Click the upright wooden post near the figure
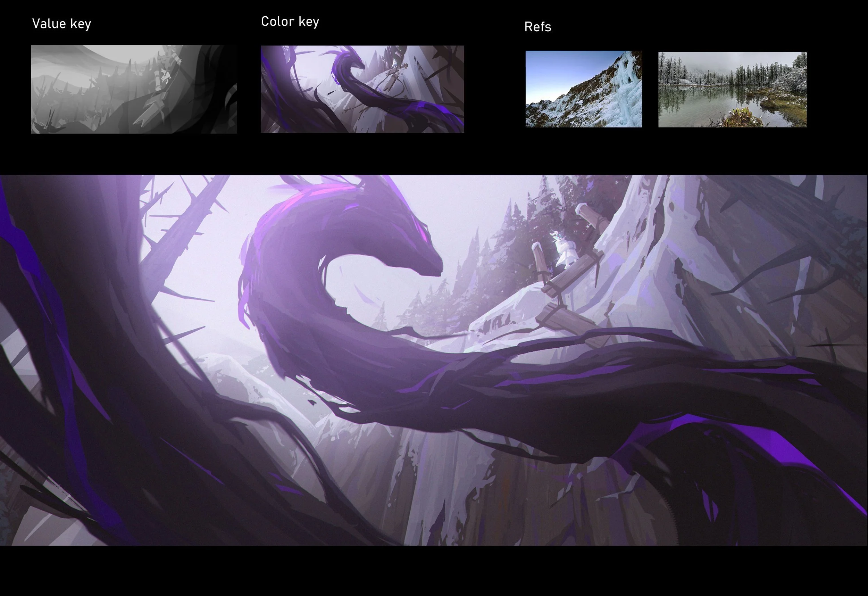Viewport: 868px width, 596px height. 539,258
